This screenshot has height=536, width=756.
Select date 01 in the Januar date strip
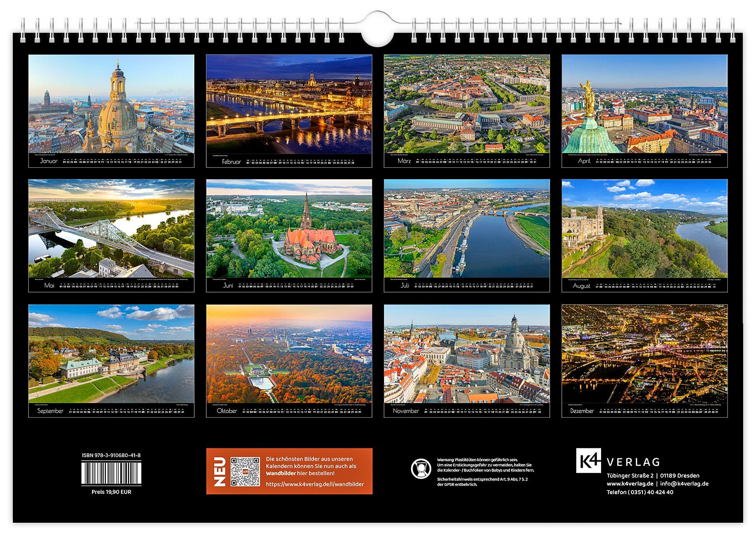[x=65, y=162]
